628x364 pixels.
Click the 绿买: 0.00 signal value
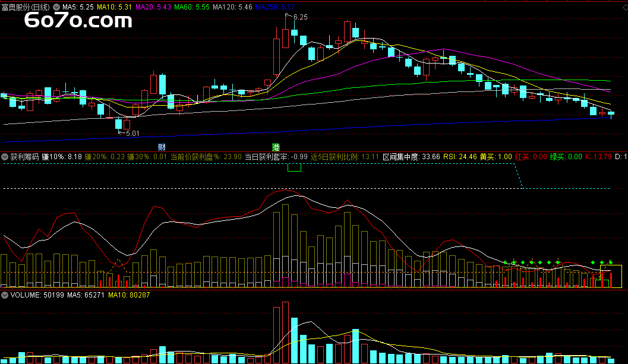click(x=566, y=157)
